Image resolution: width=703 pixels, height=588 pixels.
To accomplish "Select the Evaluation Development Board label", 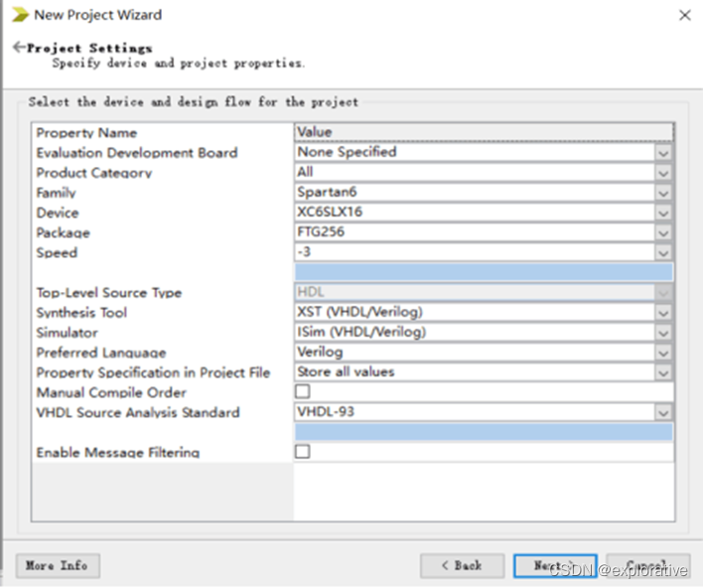I will click(x=137, y=153).
